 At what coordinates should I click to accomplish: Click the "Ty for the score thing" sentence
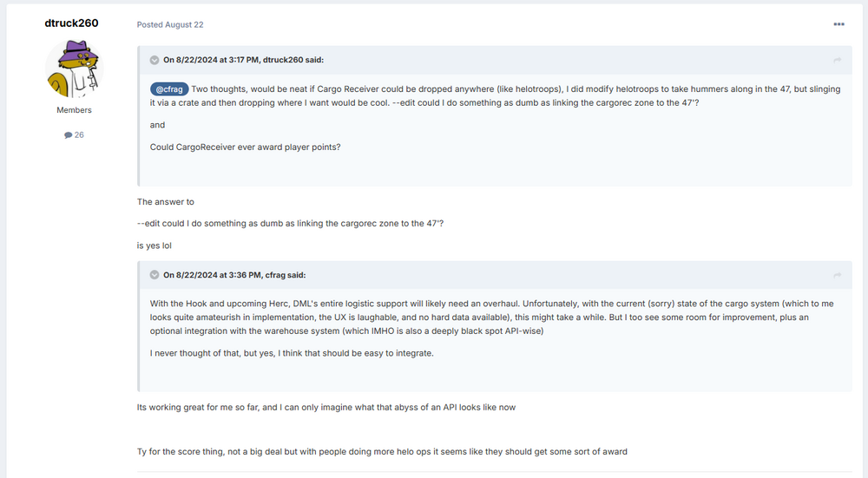(x=382, y=451)
